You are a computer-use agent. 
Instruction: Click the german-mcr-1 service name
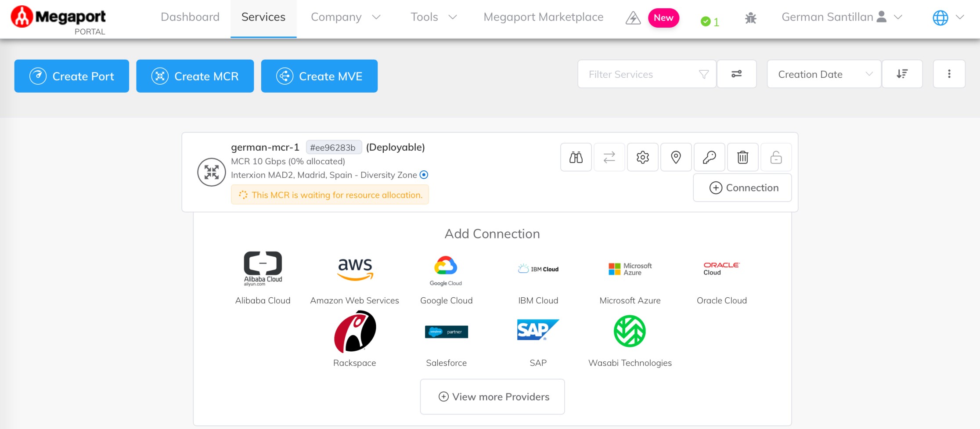[x=265, y=147]
